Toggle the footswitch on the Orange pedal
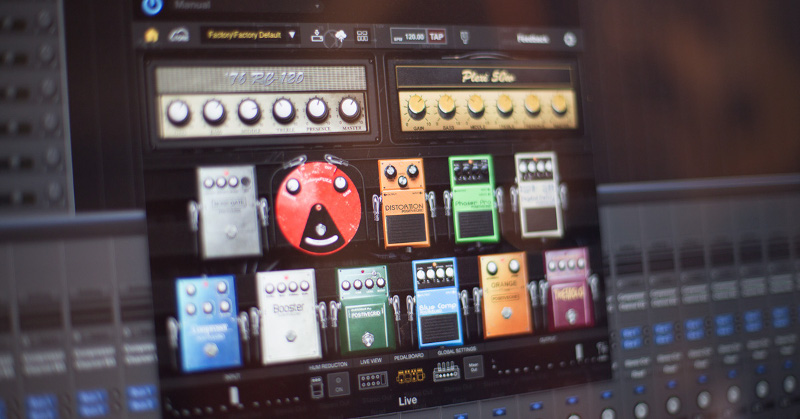Image resolution: width=800 pixels, height=419 pixels. 506,313
